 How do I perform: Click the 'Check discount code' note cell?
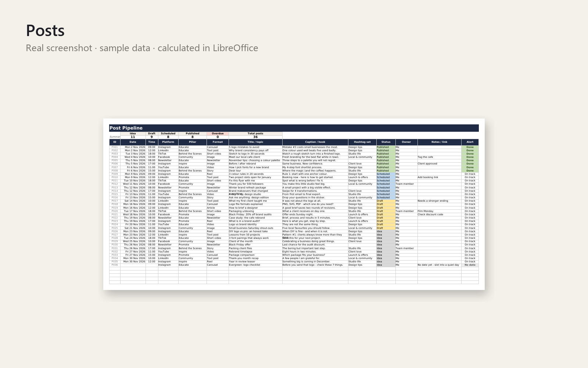point(440,215)
